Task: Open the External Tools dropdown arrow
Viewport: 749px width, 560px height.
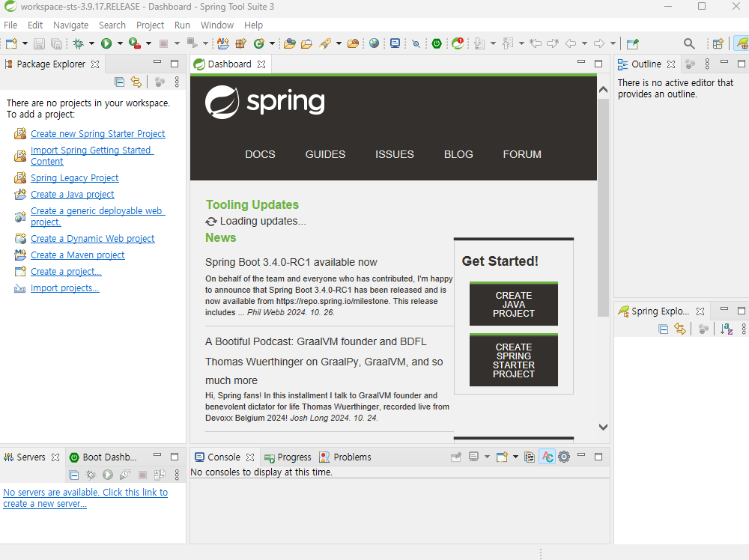Action: (148, 43)
